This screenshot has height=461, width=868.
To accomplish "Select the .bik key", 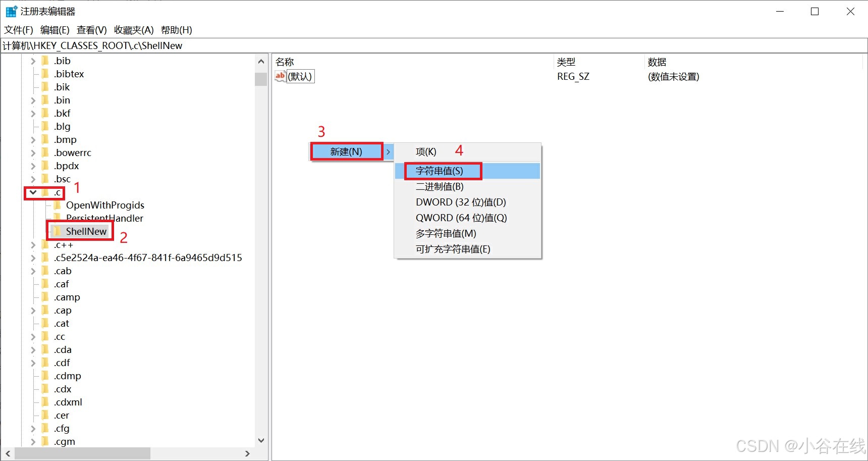I will pyautogui.click(x=62, y=87).
